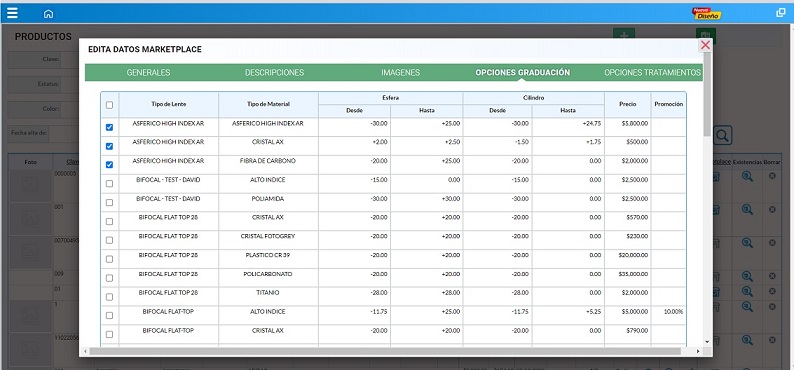794x370 pixels.
Task: Delete product row 01
Action: pos(772,291)
